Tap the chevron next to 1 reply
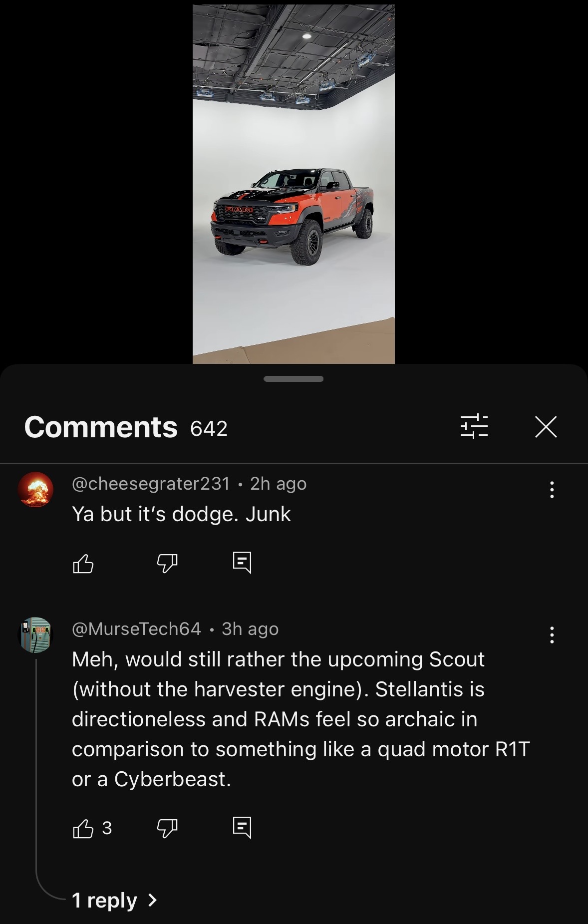This screenshot has height=924, width=588. (153, 900)
